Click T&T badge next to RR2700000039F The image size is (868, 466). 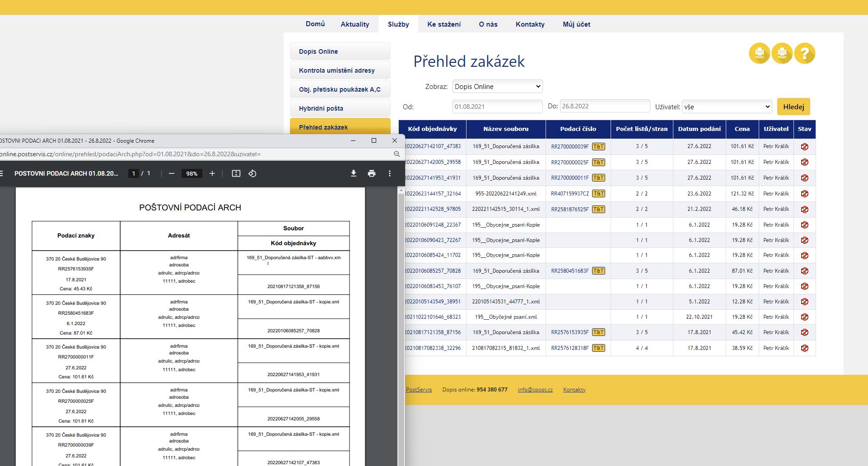coord(598,146)
